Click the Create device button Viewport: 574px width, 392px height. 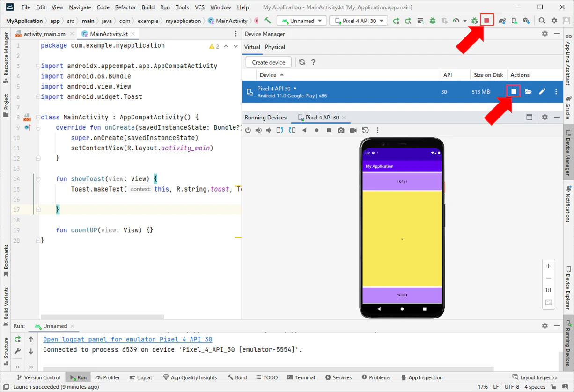[269, 62]
